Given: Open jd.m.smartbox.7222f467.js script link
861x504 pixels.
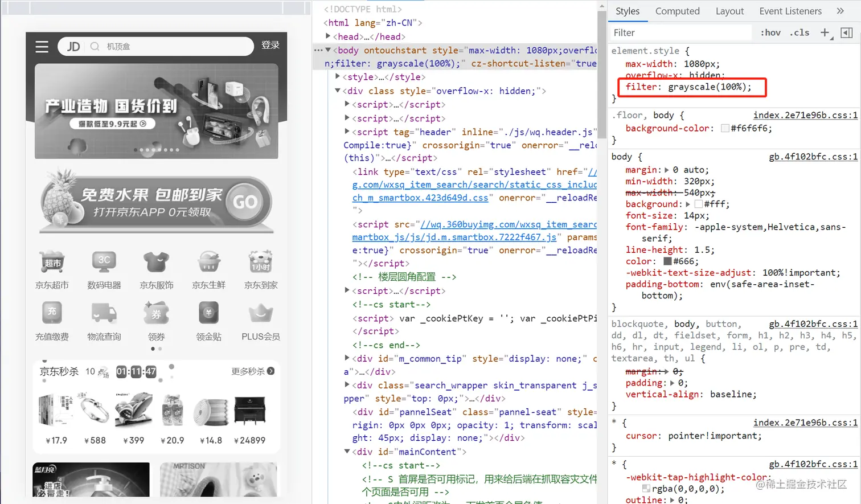Looking at the screenshot, I should click(x=454, y=237).
